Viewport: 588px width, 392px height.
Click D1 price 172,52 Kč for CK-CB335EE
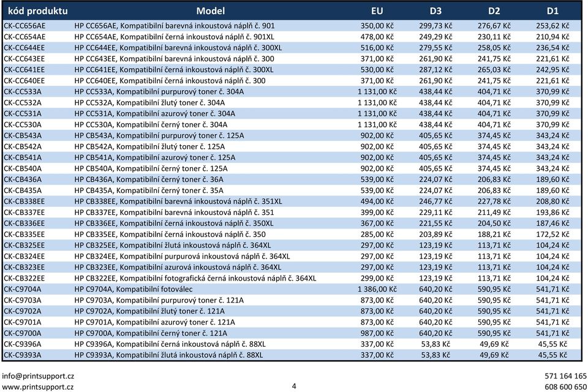point(552,235)
